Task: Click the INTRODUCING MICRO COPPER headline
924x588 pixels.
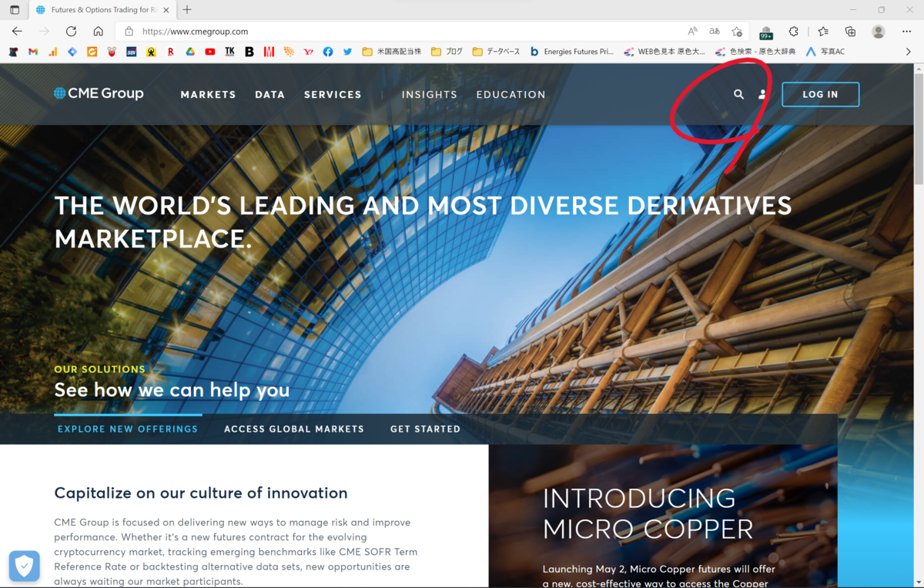Action: click(648, 513)
